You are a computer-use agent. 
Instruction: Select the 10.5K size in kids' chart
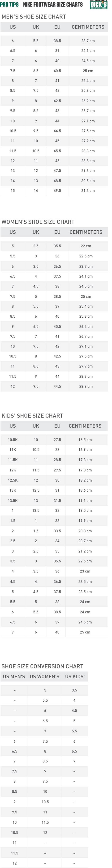coord(13,440)
